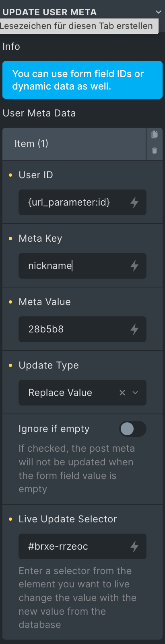Open dynamic data bolt for Meta Key
The height and width of the screenshot is (644, 165).
(x=134, y=266)
